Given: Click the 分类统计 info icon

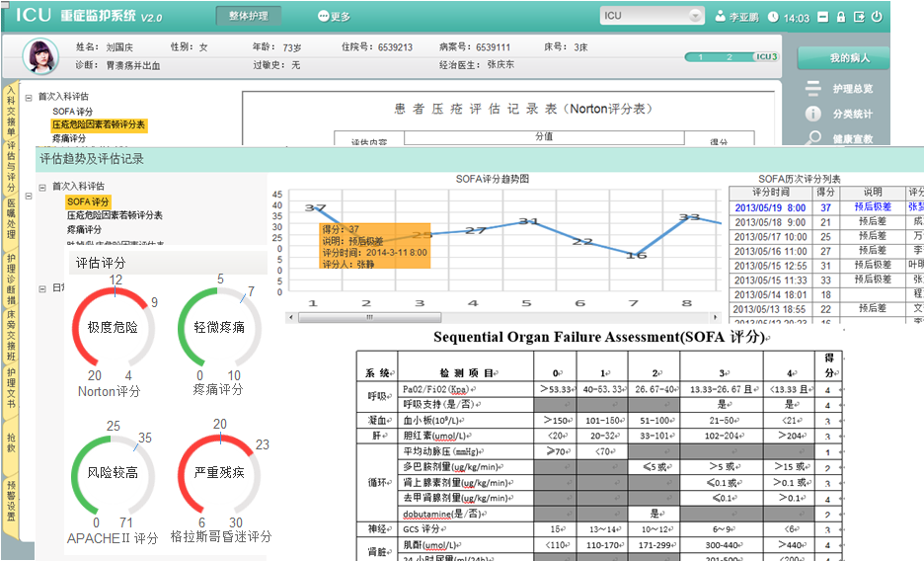Looking at the screenshot, I should coord(812,115).
